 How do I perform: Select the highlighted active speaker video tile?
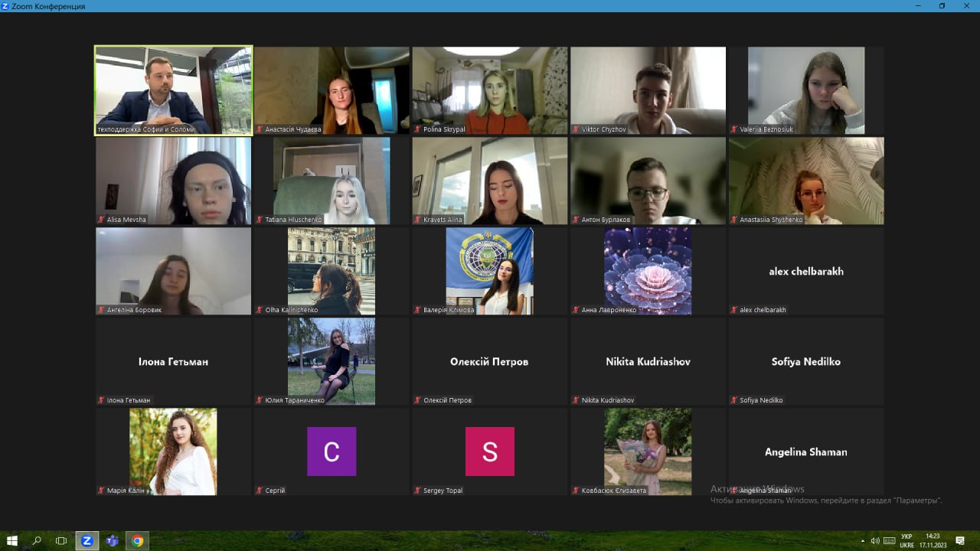tap(173, 90)
